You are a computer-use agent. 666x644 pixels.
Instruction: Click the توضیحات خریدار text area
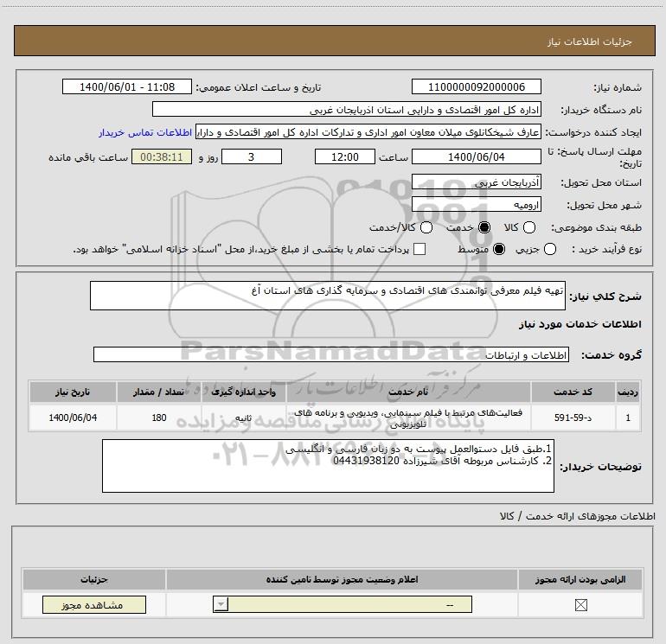[x=328, y=466]
